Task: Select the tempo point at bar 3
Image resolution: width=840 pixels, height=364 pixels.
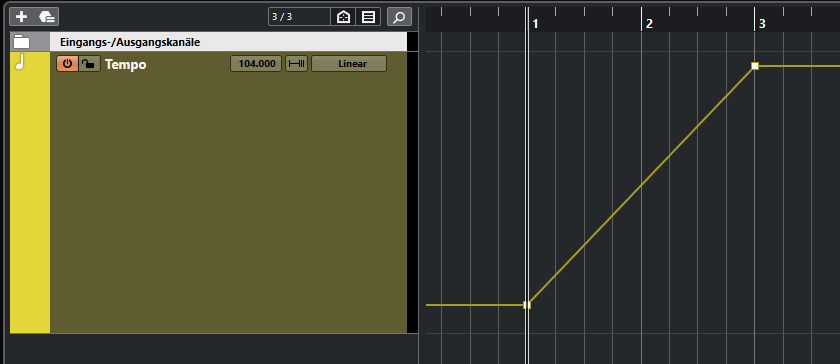Action: click(x=755, y=66)
